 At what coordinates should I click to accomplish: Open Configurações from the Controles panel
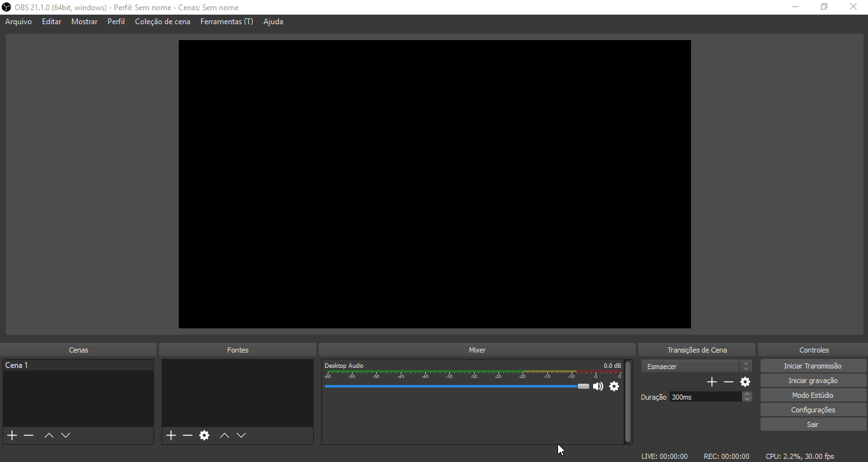[x=813, y=409]
